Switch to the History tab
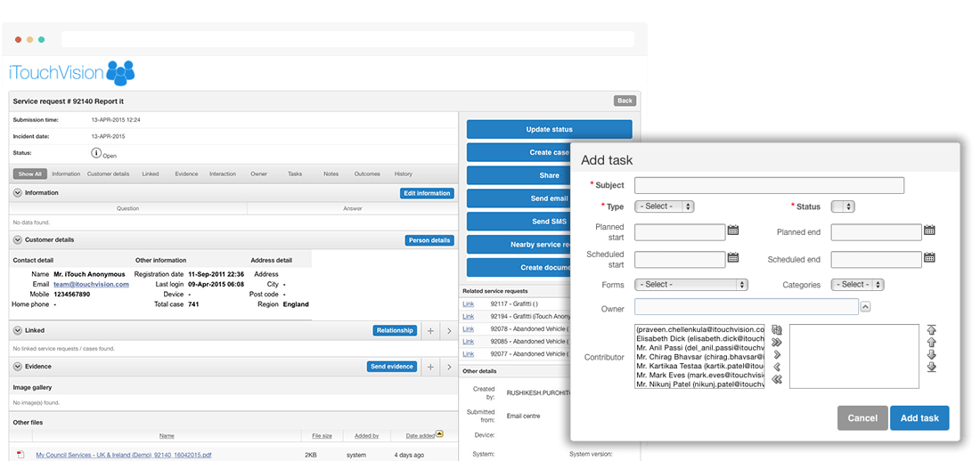Viewport: 980px width, 461px height. (403, 174)
